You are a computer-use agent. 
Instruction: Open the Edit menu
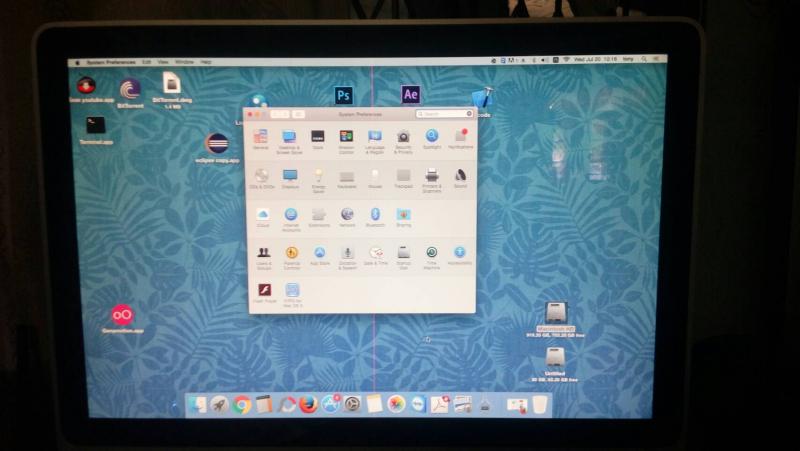click(146, 62)
